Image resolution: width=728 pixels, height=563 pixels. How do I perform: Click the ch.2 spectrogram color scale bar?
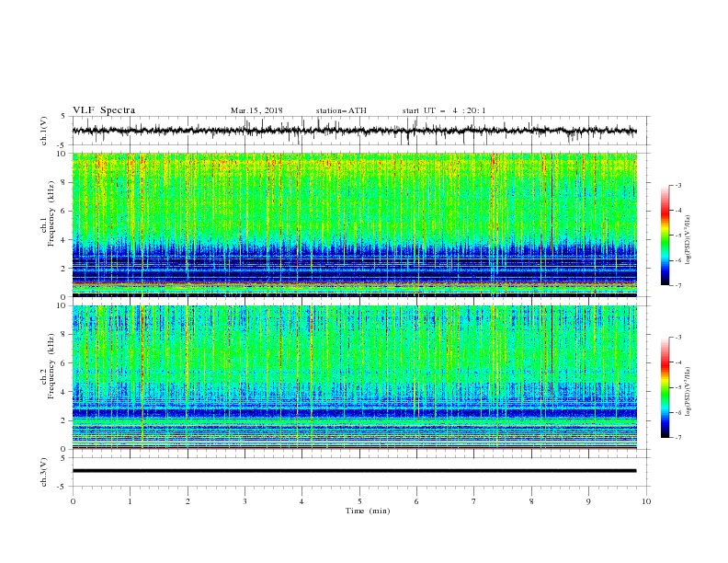click(665, 387)
